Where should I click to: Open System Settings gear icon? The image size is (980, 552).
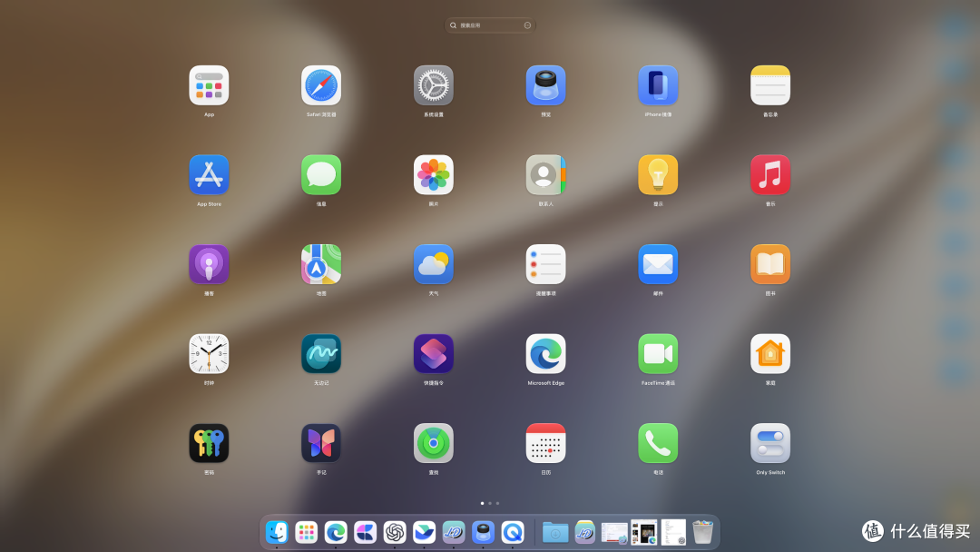433,85
